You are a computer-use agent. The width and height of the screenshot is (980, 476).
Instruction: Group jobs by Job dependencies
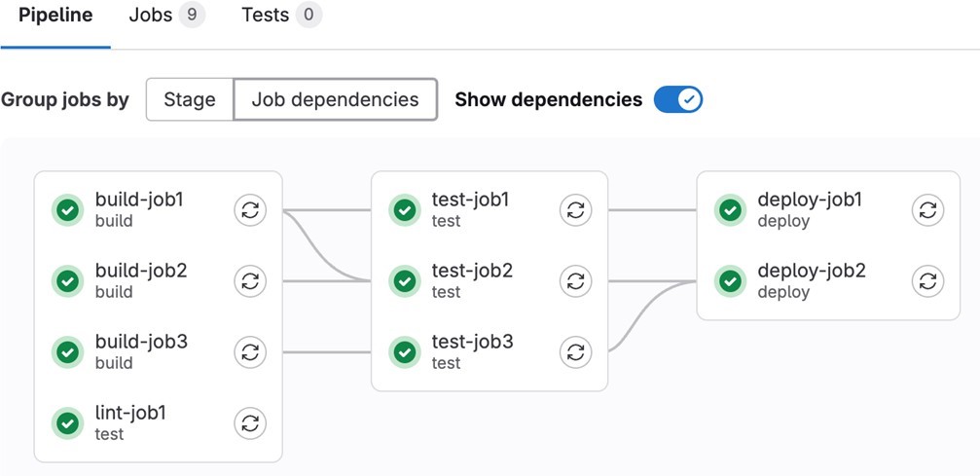click(x=335, y=99)
